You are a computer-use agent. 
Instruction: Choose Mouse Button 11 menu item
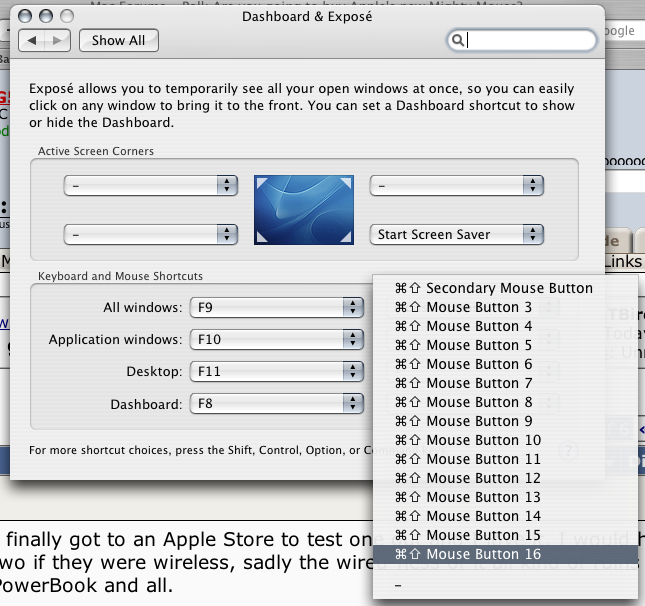[x=506, y=459]
